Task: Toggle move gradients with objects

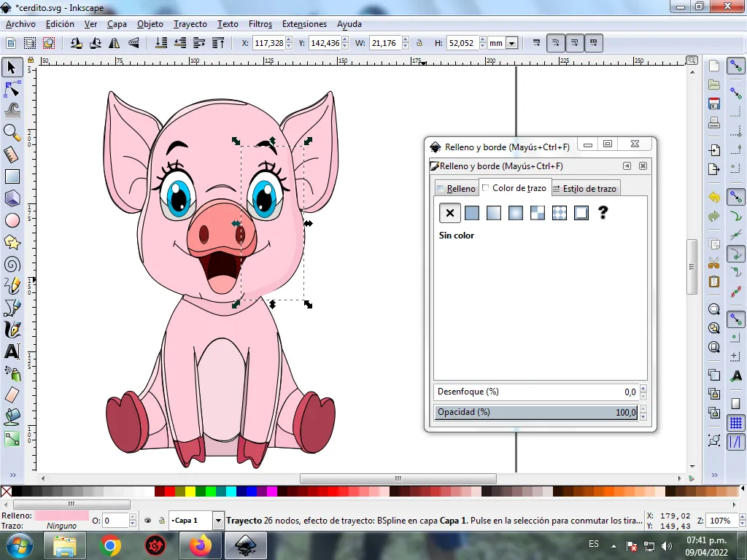Action: 575,43
